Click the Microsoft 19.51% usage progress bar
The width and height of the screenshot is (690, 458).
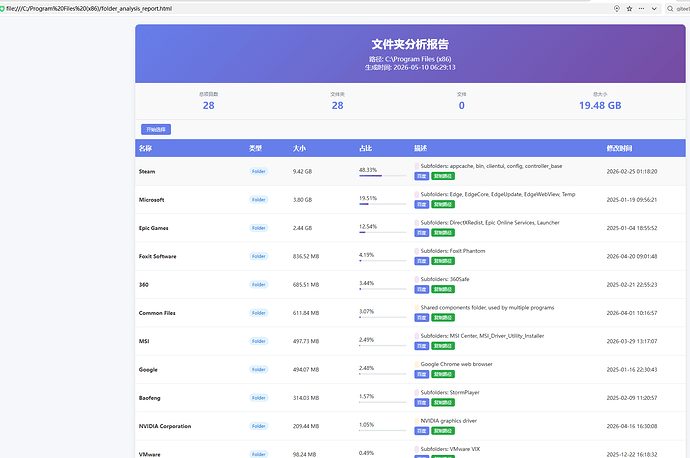coord(382,204)
